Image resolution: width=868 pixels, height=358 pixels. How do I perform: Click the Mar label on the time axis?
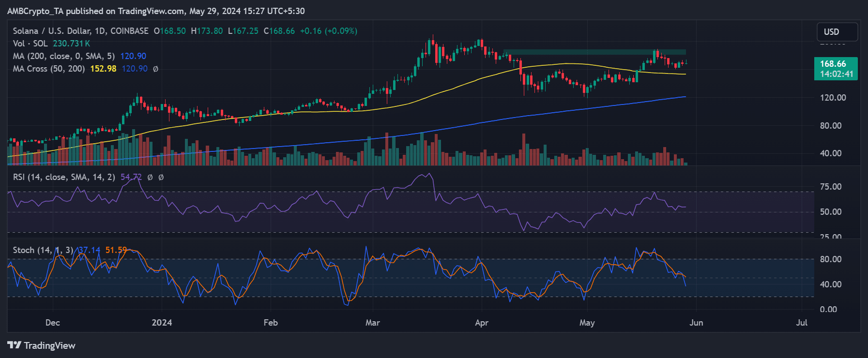tap(373, 323)
